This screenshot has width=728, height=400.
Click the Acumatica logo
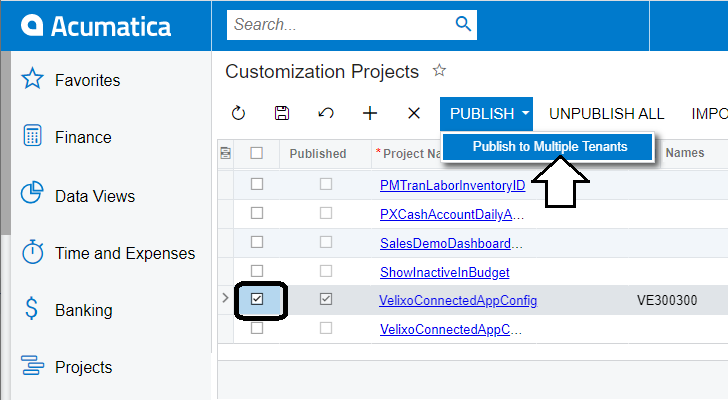[x=96, y=26]
